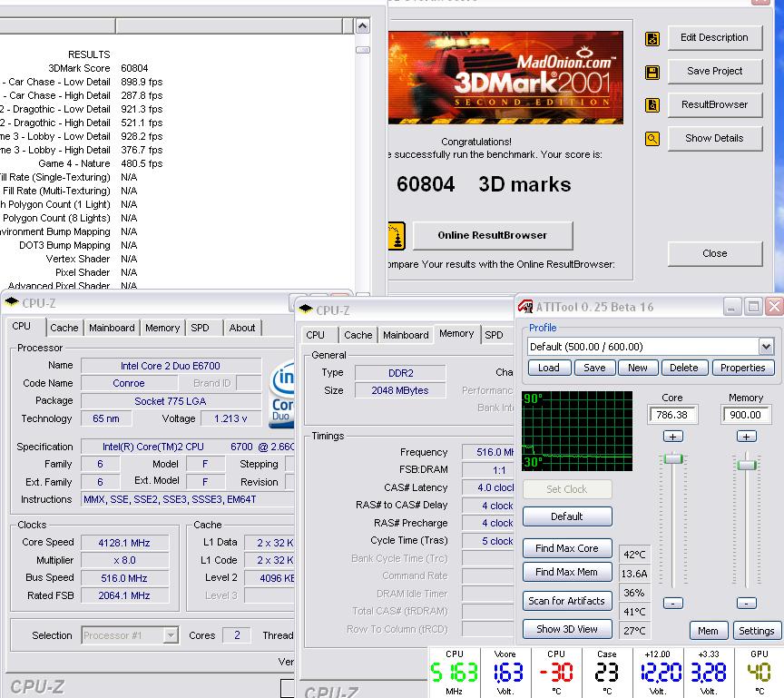Click the Core clock value field 786.38

(672, 415)
